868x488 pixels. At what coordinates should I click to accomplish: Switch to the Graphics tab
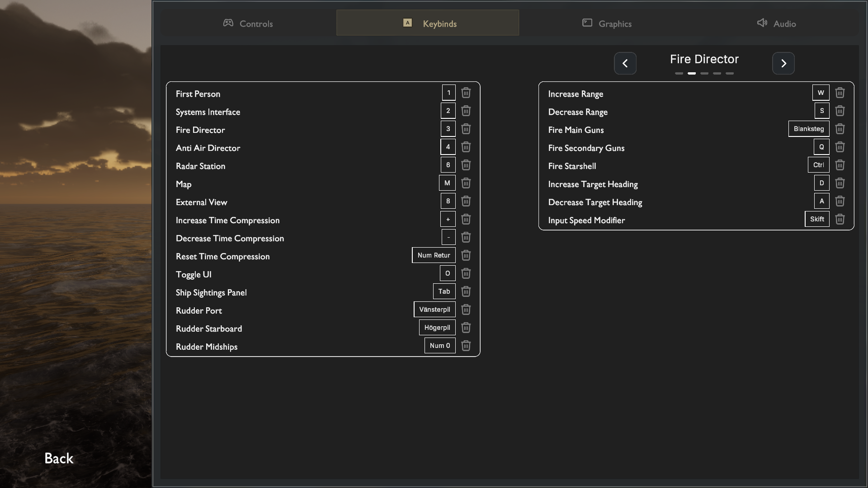point(607,23)
